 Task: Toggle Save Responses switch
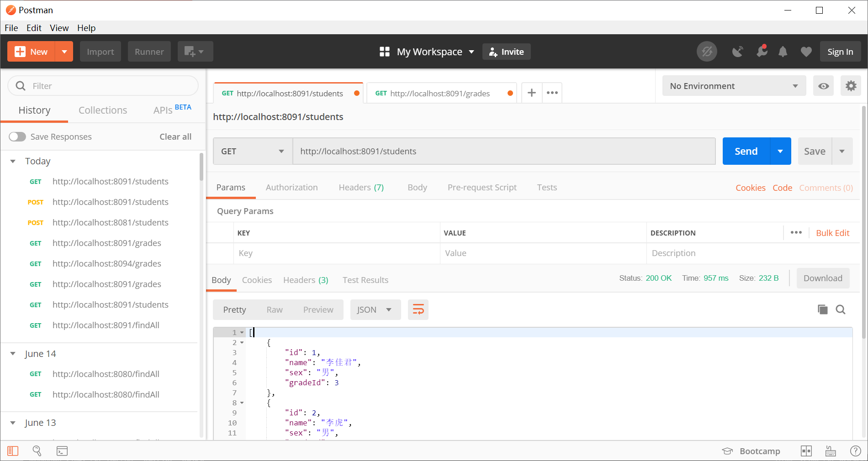tap(17, 137)
